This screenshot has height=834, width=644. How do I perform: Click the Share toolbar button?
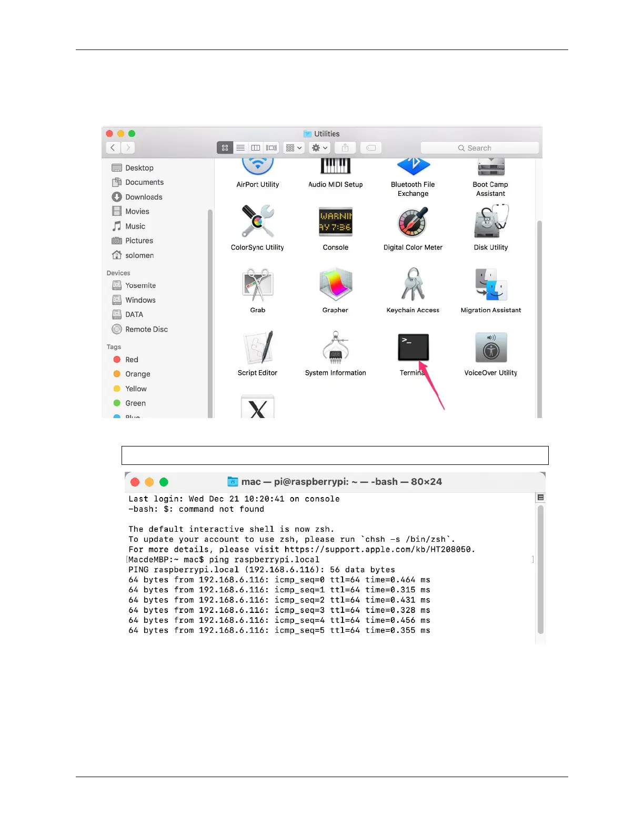coord(345,148)
